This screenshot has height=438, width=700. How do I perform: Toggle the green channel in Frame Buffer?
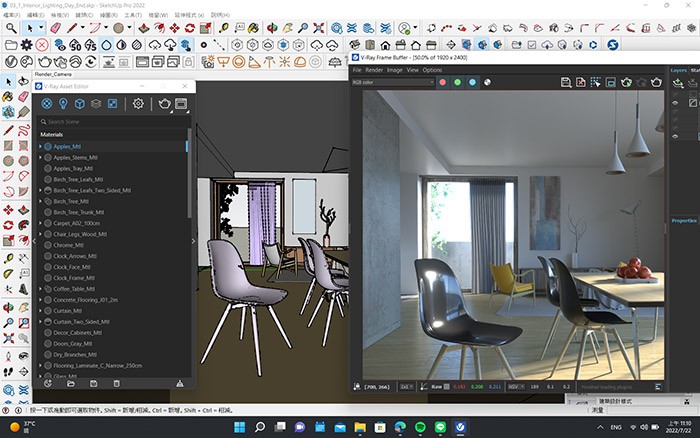[458, 82]
